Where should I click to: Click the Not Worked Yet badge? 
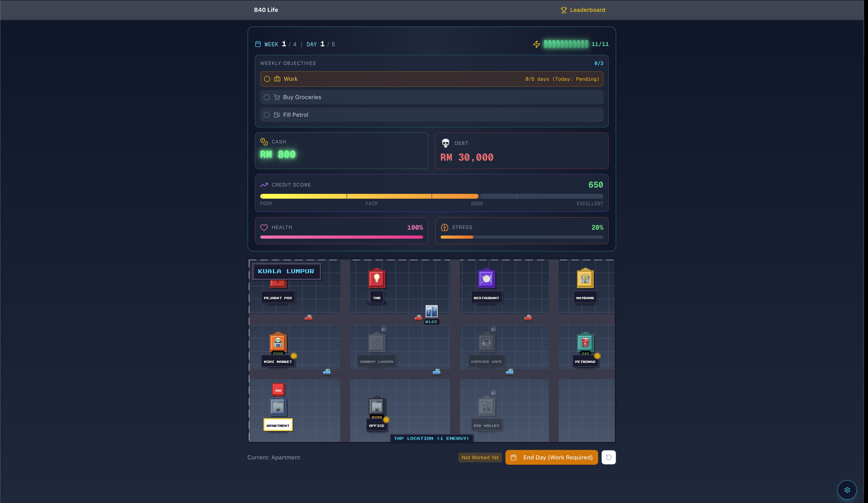point(480,457)
